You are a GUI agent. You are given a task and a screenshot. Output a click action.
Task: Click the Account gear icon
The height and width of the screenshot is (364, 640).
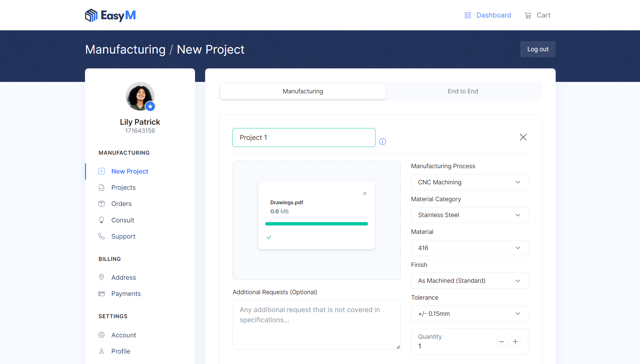[x=102, y=335]
